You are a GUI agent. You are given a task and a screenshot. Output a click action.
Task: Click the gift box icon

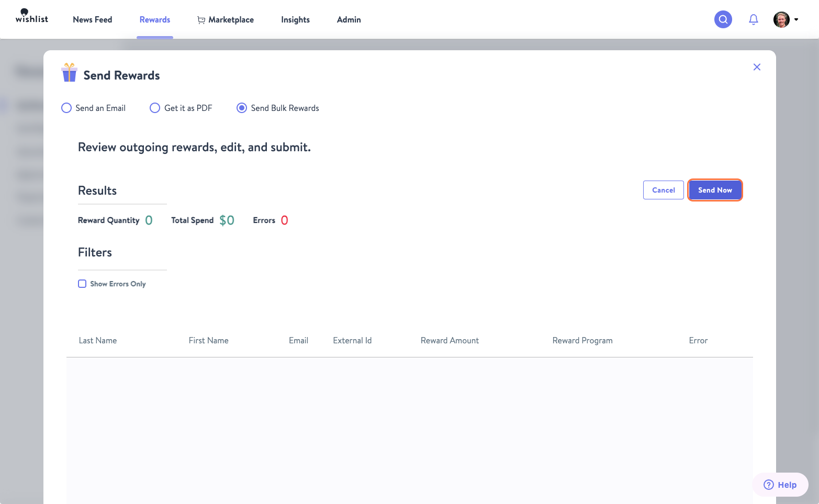pos(69,72)
